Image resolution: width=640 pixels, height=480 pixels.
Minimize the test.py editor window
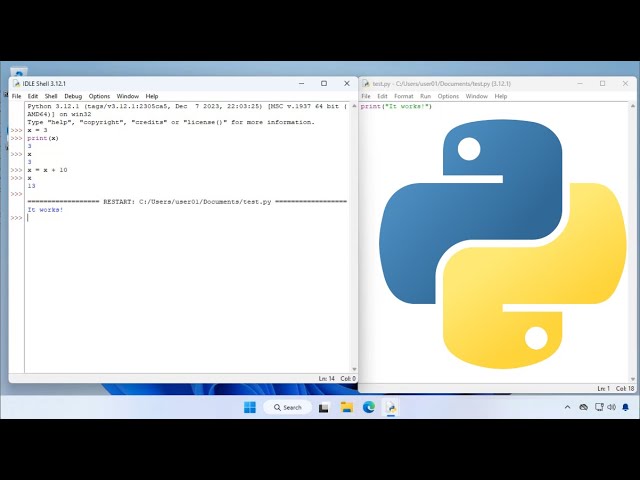click(580, 83)
